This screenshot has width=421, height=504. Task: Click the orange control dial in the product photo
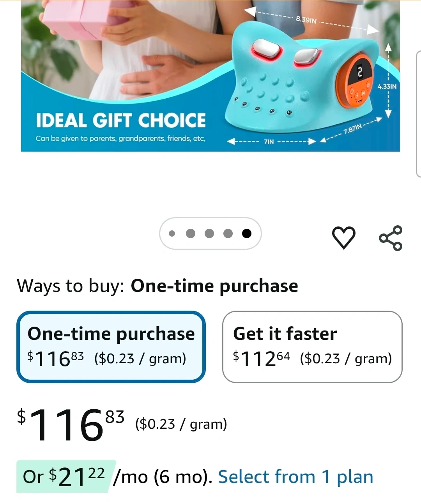pyautogui.click(x=357, y=85)
